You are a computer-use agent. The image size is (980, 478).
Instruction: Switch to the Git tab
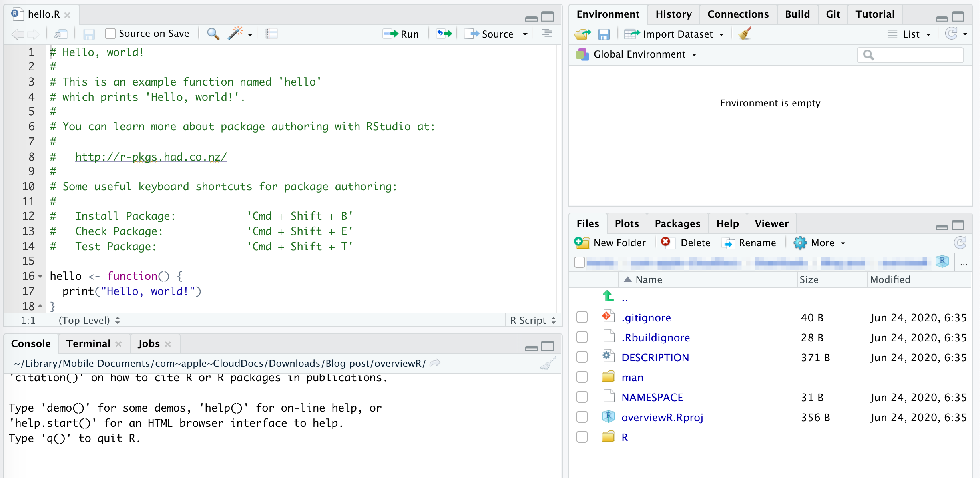833,14
